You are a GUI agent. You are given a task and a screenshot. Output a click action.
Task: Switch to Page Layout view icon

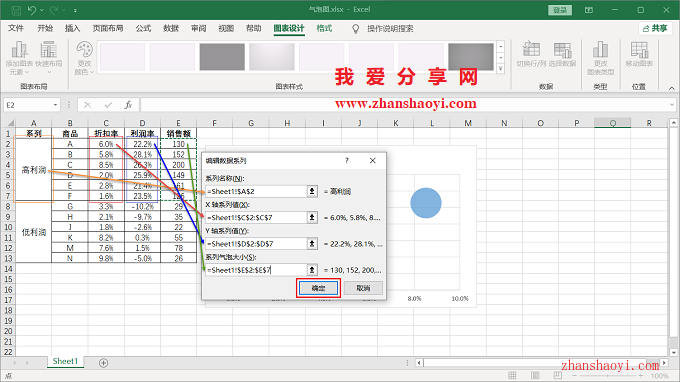click(535, 375)
